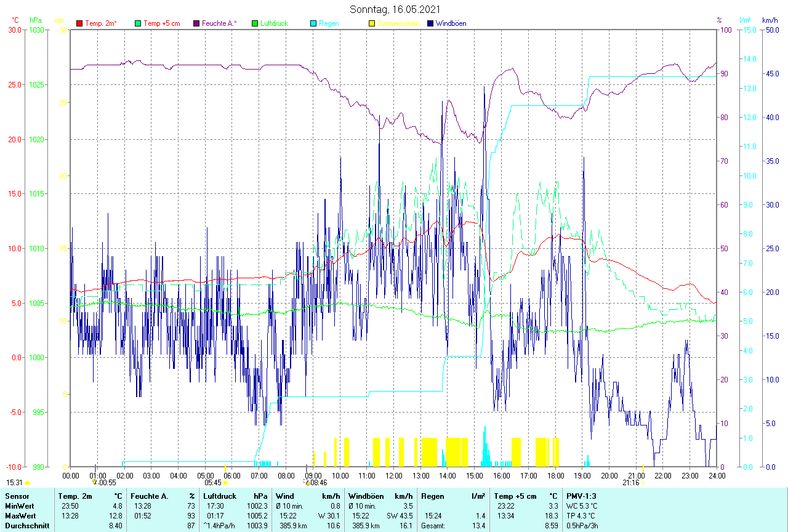Click the hPa axis unit label
Image resolution: width=788 pixels, height=532 pixels.
pos(35,20)
